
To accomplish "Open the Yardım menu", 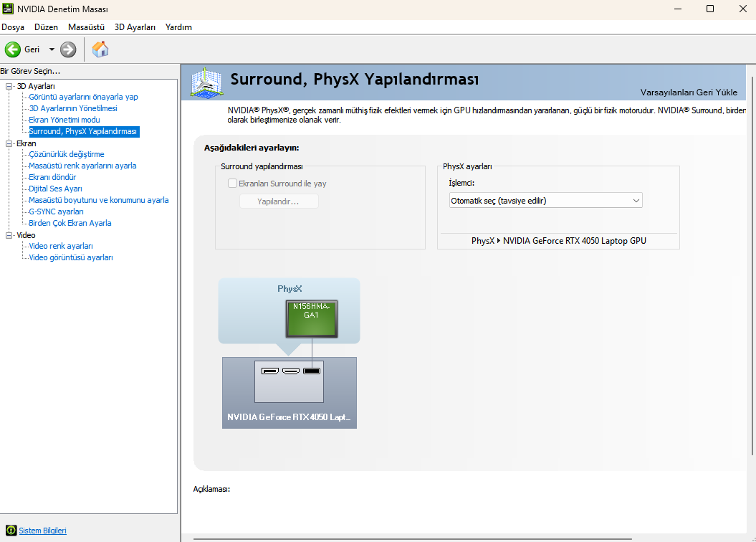I will click(x=178, y=27).
